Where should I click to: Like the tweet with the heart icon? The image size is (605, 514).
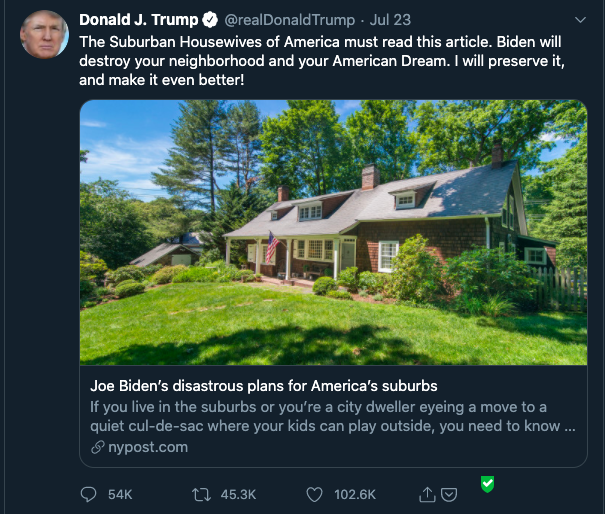click(315, 494)
